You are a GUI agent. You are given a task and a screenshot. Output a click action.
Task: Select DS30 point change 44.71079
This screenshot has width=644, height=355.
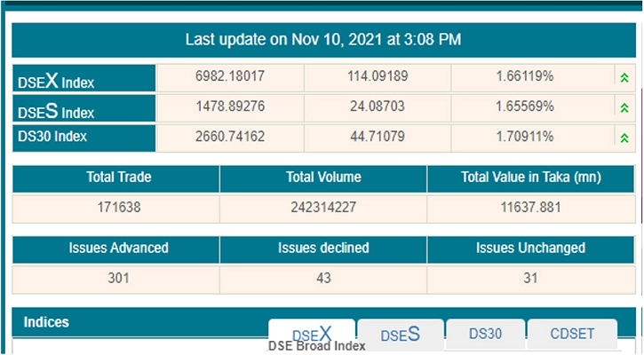pyautogui.click(x=378, y=137)
